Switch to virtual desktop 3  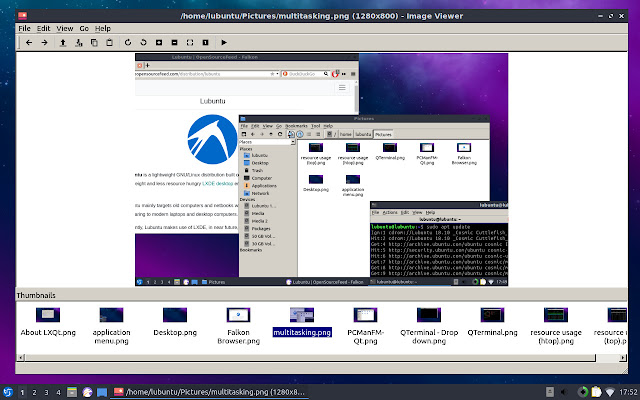tap(46, 392)
